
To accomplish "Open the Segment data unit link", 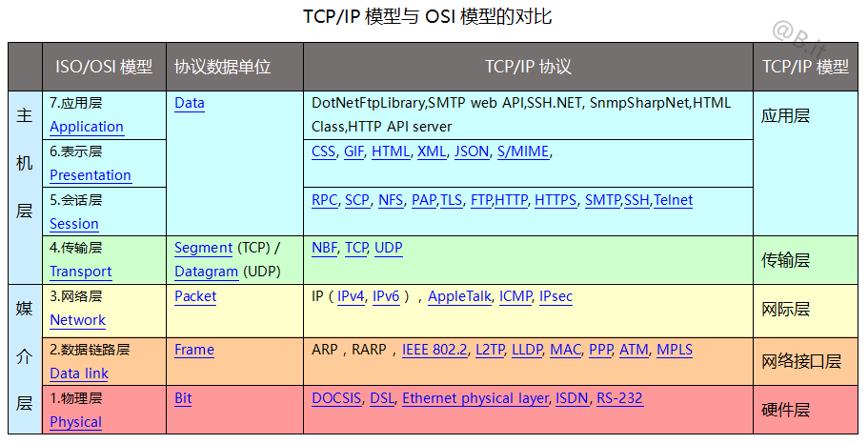I will [204, 248].
